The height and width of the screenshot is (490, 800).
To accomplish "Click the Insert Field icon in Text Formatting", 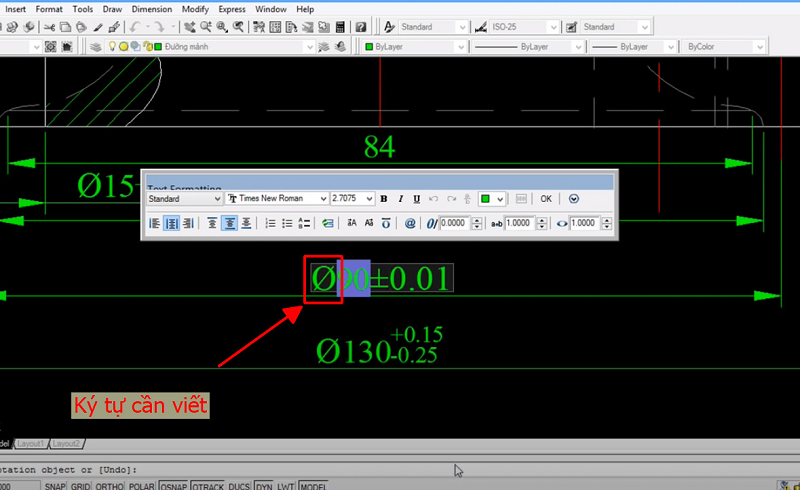I will (328, 223).
